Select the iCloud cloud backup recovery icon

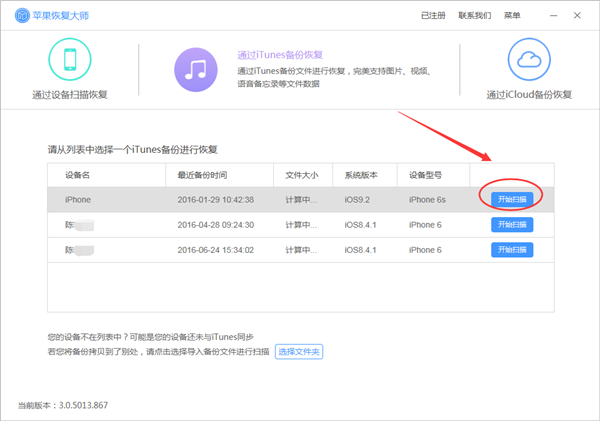click(529, 59)
